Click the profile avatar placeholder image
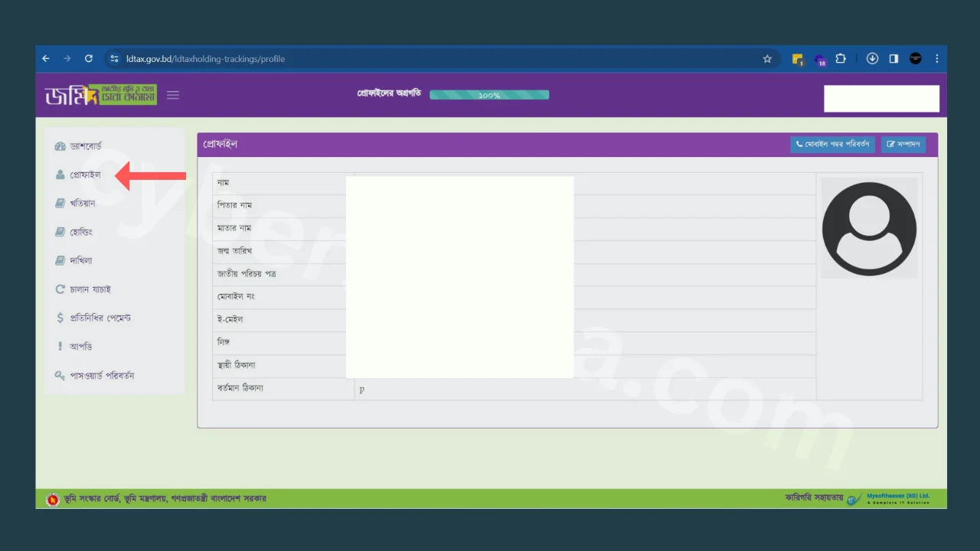 [869, 228]
